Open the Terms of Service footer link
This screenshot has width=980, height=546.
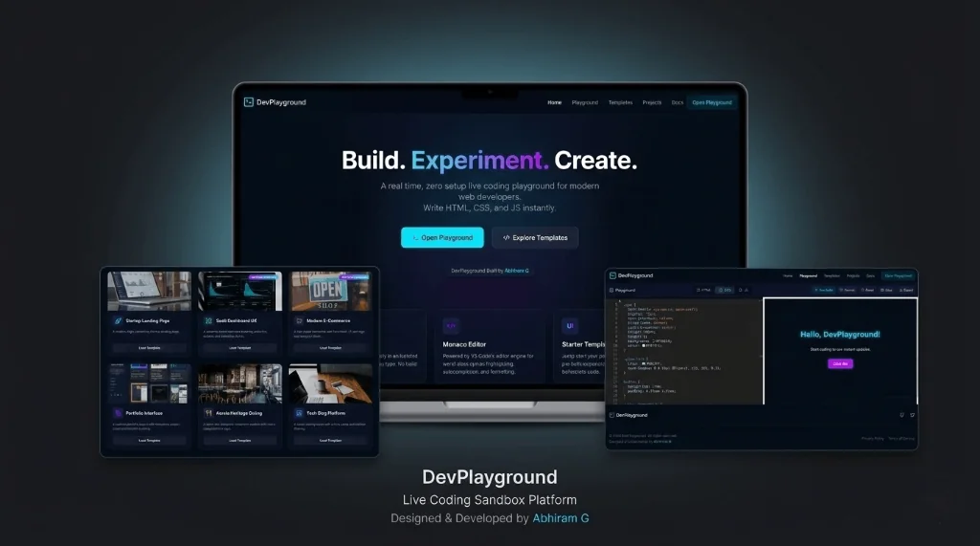902,439
